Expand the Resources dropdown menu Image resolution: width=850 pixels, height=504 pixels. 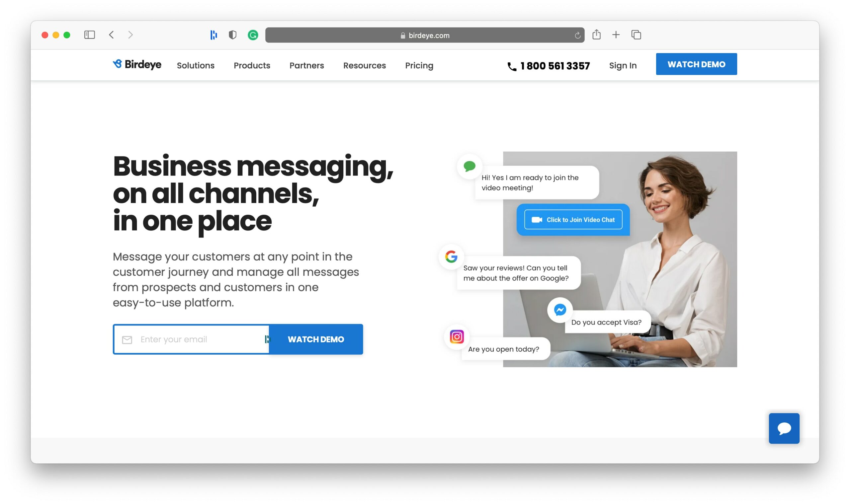click(364, 65)
